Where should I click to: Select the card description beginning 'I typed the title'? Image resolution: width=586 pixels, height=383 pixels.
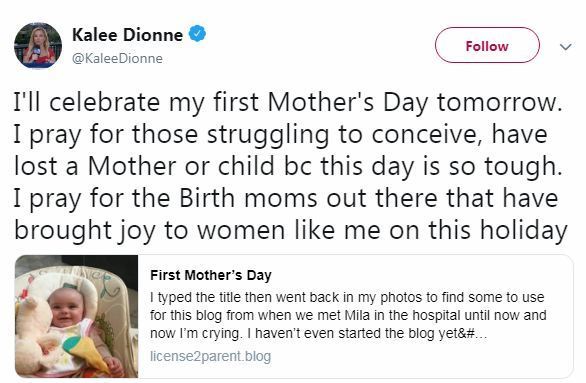348,315
